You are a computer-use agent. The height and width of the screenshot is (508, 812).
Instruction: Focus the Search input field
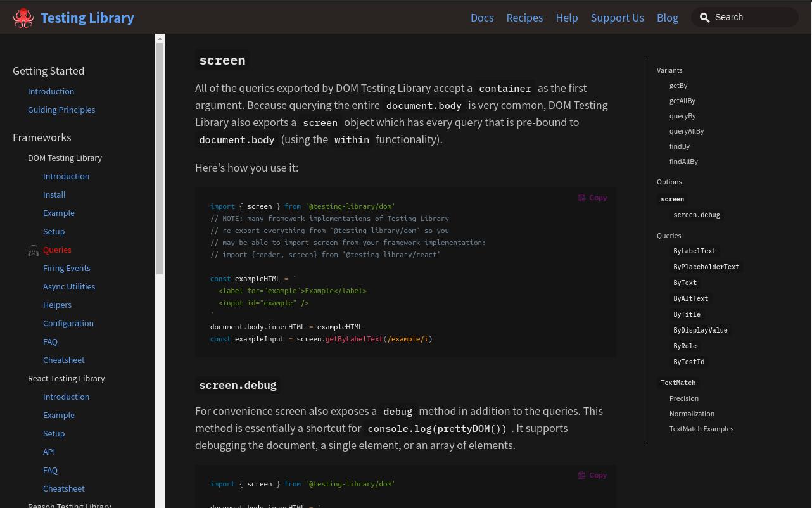click(x=745, y=17)
